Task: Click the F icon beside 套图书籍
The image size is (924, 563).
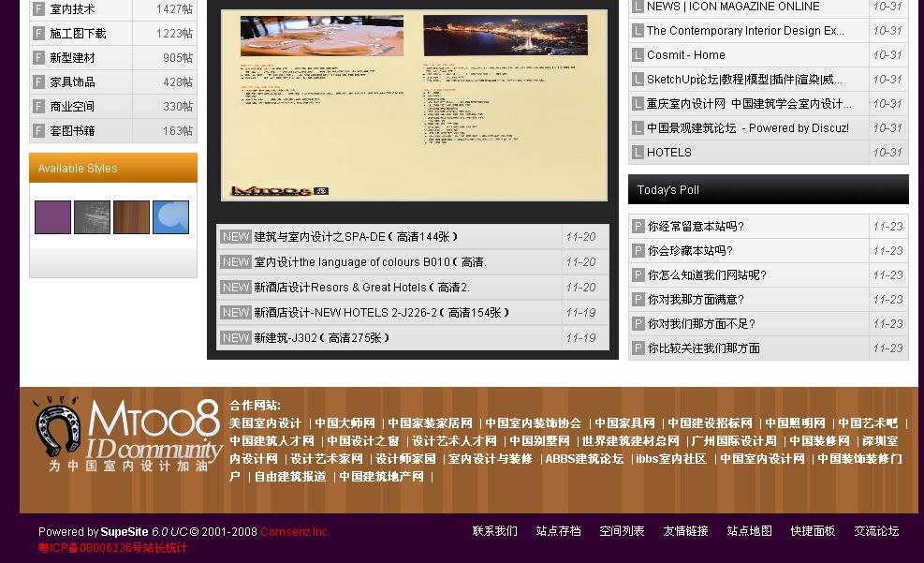Action: click(x=38, y=130)
